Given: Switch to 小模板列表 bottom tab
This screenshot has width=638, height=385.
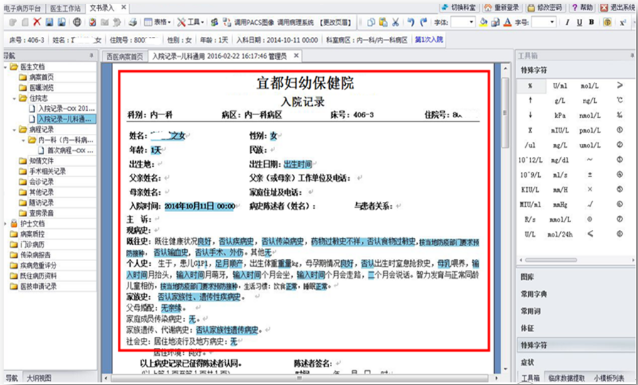Looking at the screenshot, I should pos(609,378).
